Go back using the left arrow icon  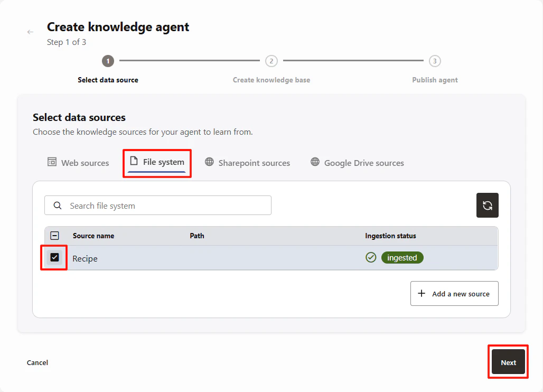point(30,32)
